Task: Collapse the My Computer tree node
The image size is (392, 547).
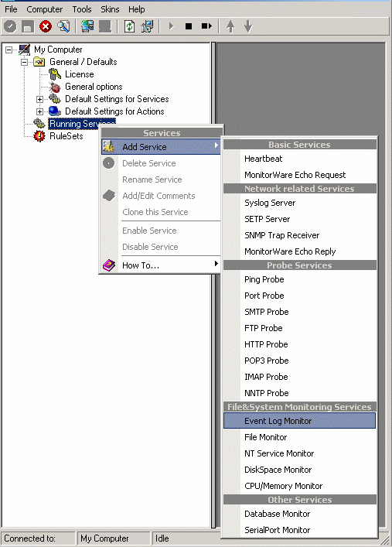Action: (9, 50)
